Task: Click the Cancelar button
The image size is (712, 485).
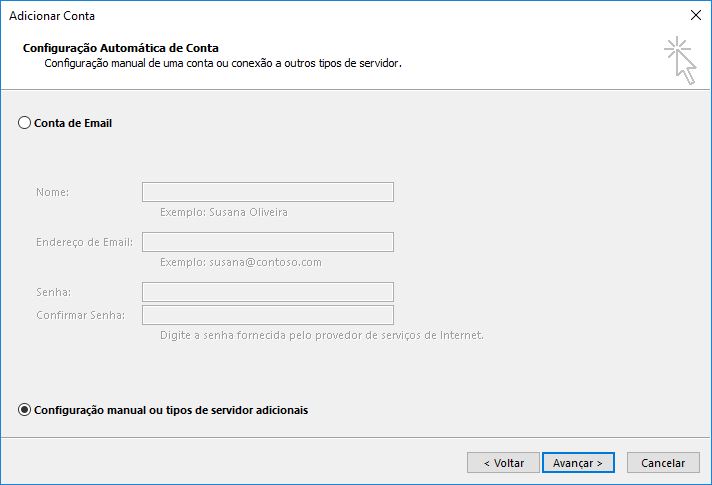Action: (x=663, y=463)
